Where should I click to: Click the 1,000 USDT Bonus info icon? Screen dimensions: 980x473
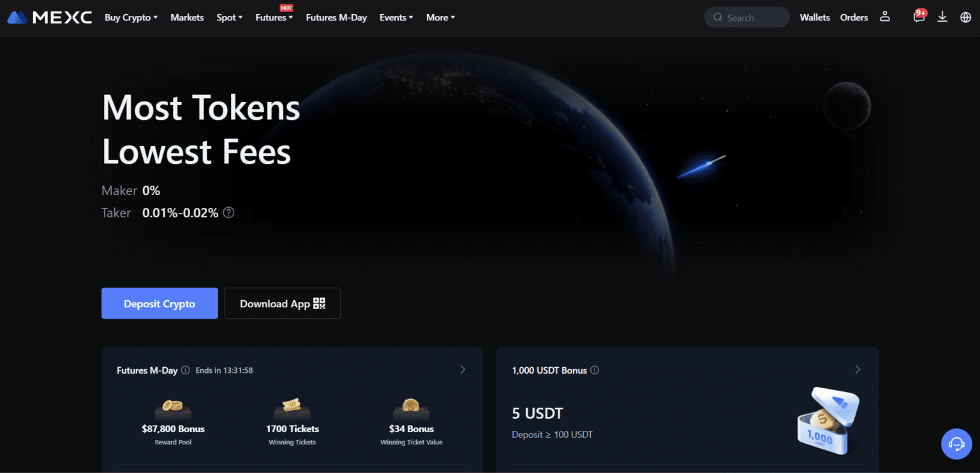(595, 370)
